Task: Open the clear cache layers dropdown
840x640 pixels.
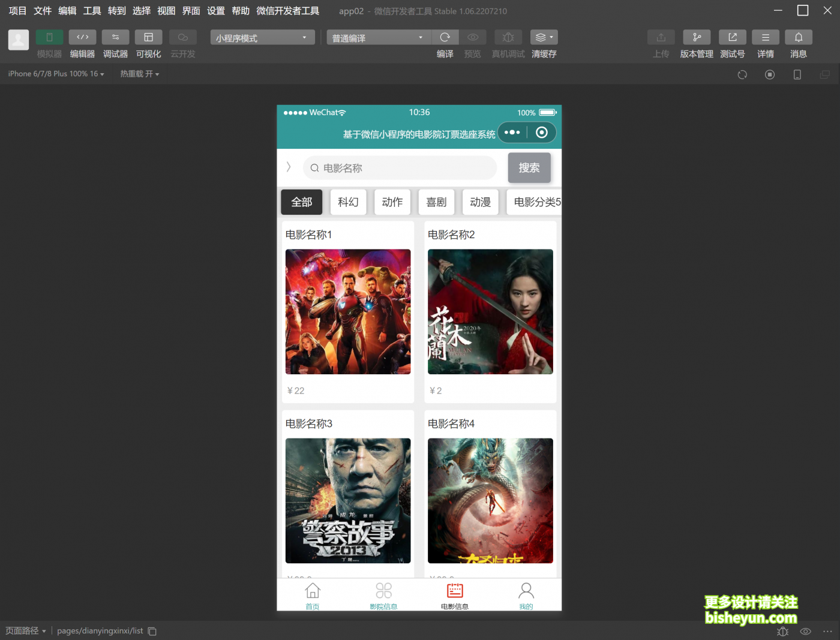Action: click(544, 37)
